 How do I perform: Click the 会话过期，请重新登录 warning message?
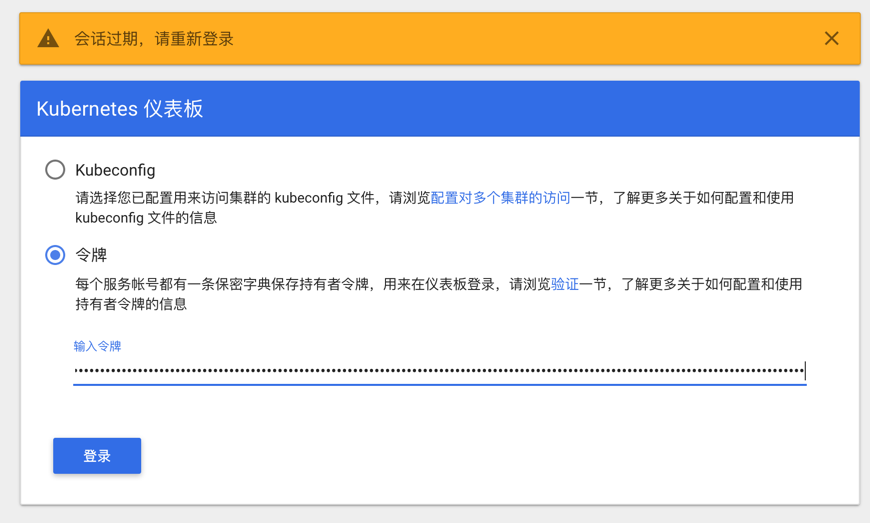(x=154, y=39)
